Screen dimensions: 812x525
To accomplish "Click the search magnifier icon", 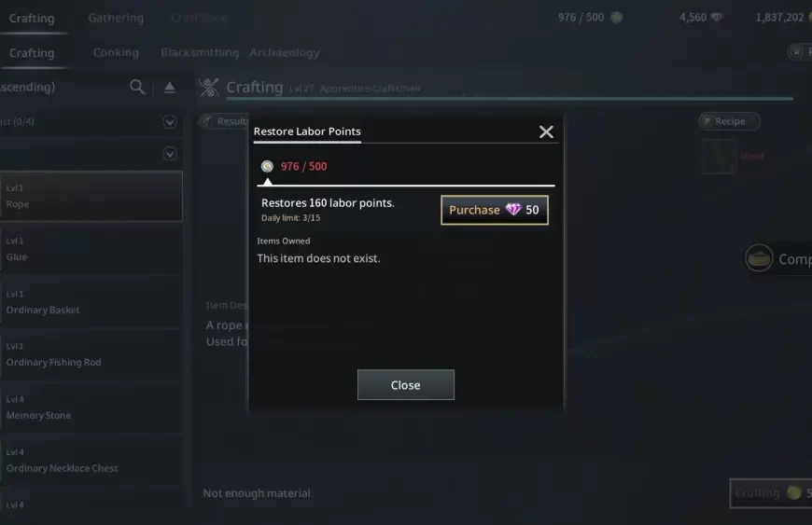I will coord(137,87).
